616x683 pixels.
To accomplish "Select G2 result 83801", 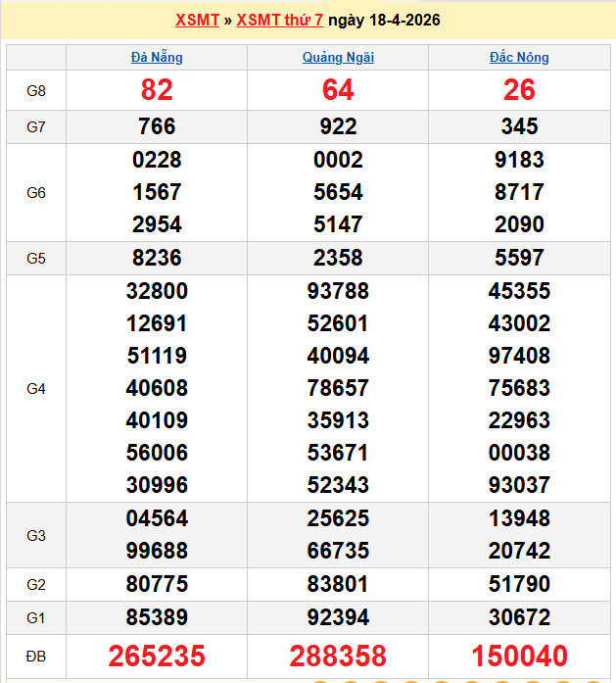I will coord(338,584).
